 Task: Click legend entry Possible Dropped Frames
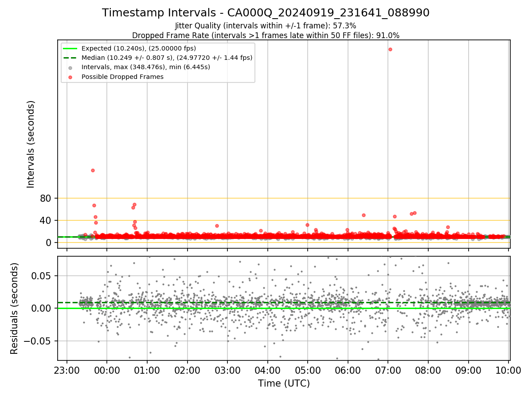116,77
